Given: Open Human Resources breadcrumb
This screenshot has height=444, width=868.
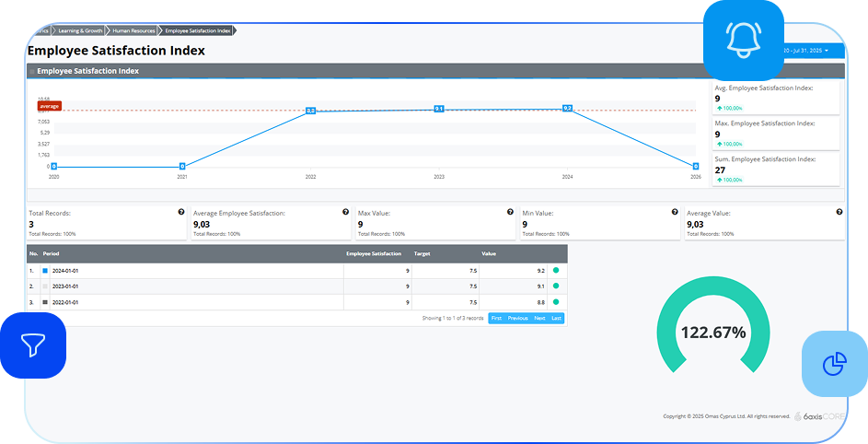Looking at the screenshot, I should (133, 30).
